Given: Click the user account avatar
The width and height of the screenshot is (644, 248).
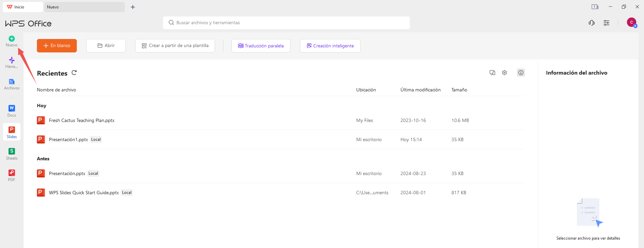Looking at the screenshot, I should click(632, 23).
